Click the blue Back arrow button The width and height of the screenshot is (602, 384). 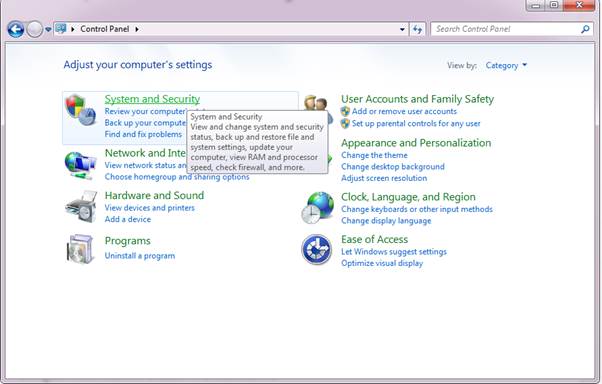[16, 30]
